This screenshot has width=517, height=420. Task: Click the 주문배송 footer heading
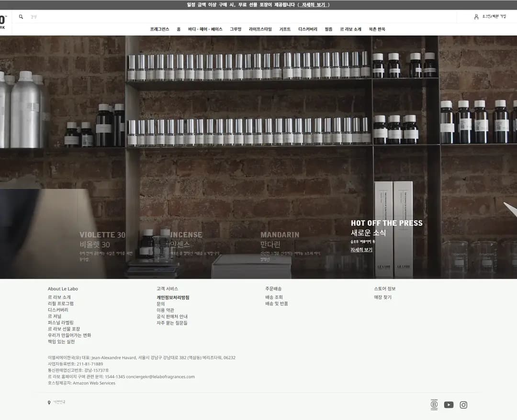[273, 288]
